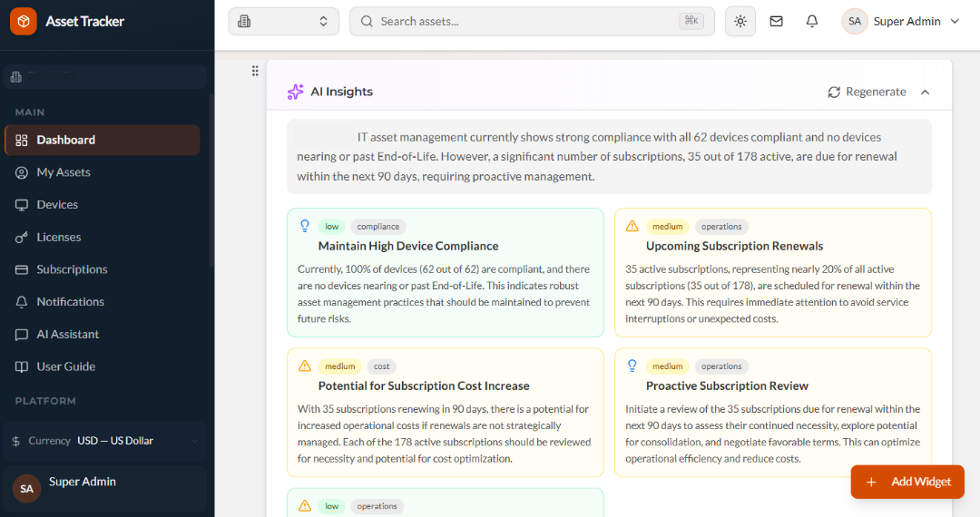Select the compliance tag on first insight
Image resolution: width=980 pixels, height=517 pixels.
click(378, 227)
